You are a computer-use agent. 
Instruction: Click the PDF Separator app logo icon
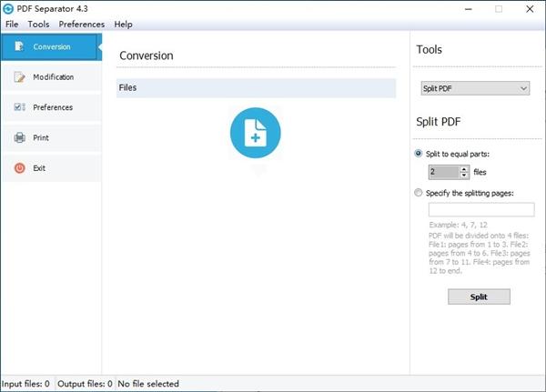8,9
